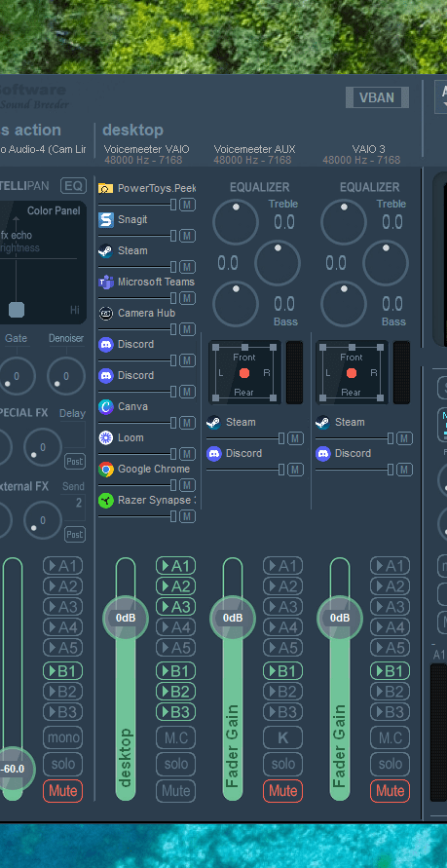Click the Steam icon in the VAIO 3 strip

click(x=322, y=423)
